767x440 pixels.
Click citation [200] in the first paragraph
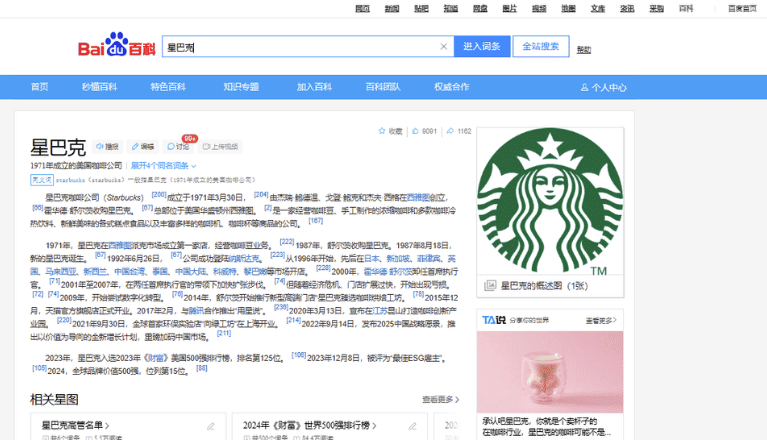[x=159, y=195]
